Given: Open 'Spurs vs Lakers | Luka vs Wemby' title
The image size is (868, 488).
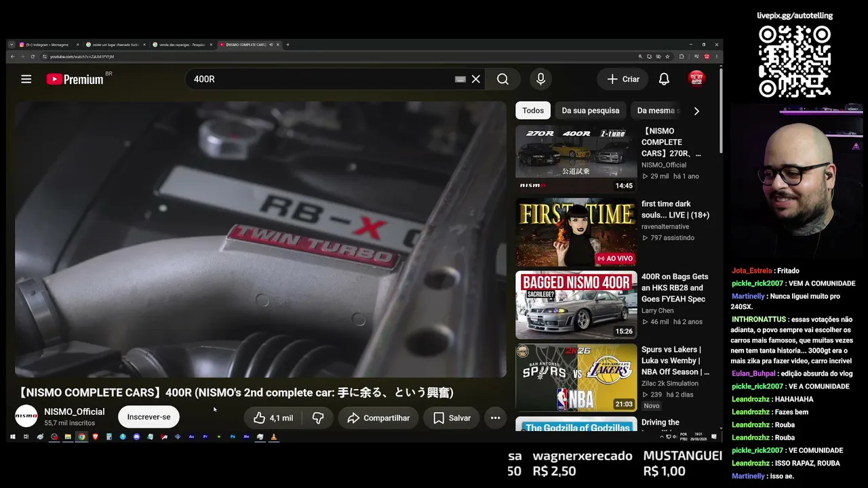Looking at the screenshot, I should 675,361.
